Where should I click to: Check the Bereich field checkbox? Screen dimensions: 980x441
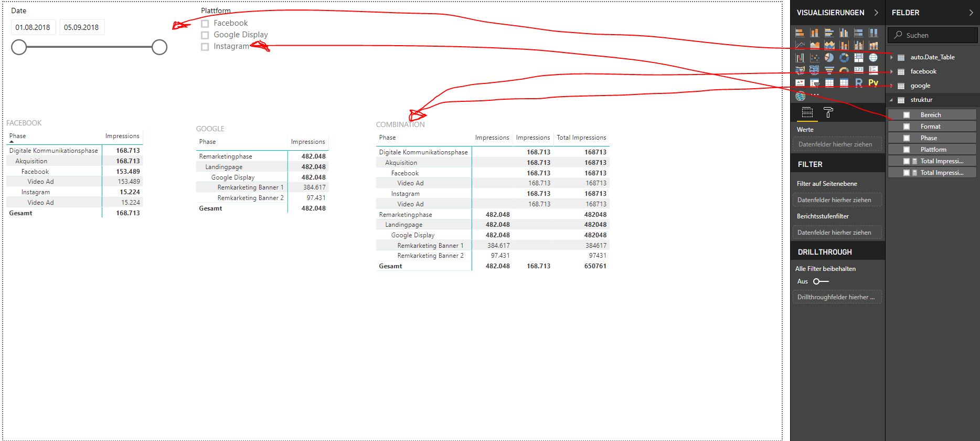click(x=906, y=115)
